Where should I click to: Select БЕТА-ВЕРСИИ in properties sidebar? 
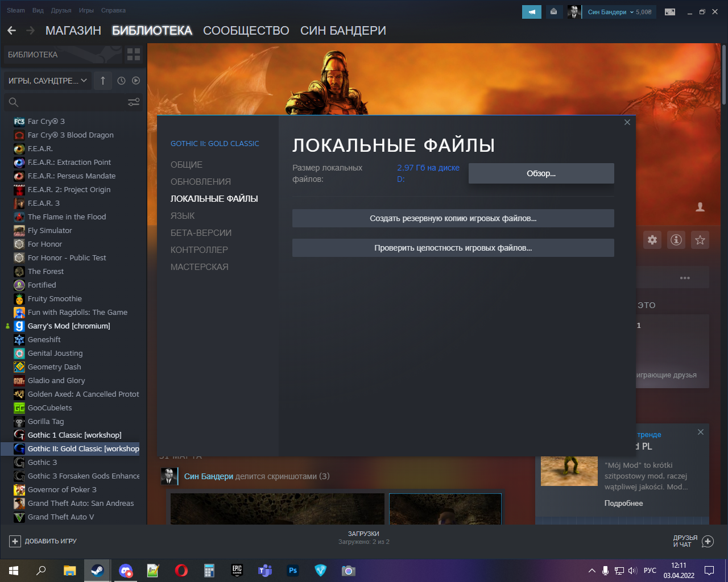pyautogui.click(x=201, y=233)
